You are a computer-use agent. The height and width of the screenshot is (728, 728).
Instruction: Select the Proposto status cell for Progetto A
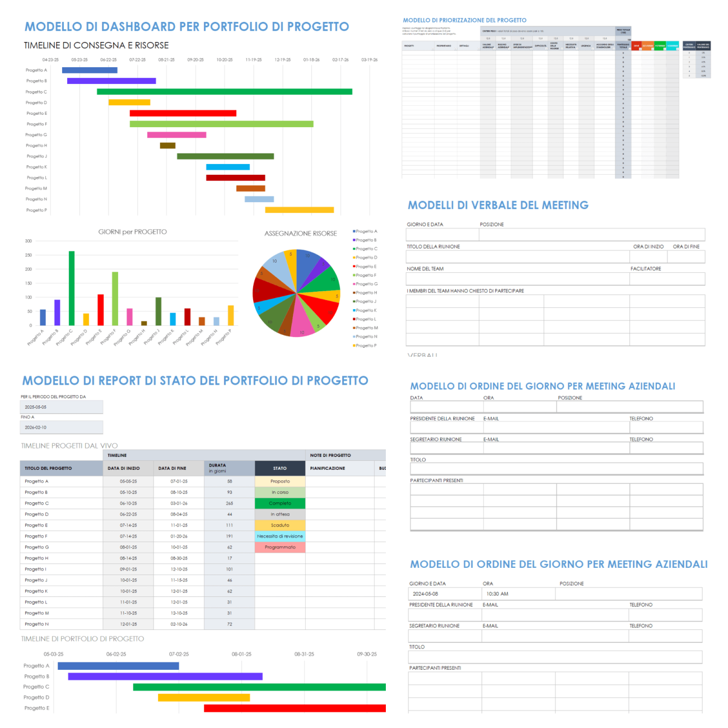pos(280,481)
